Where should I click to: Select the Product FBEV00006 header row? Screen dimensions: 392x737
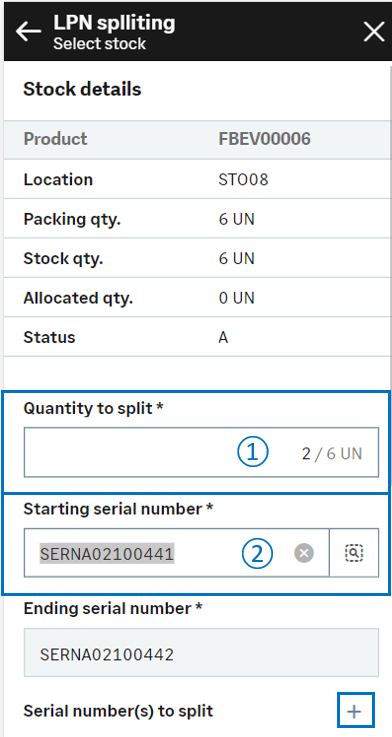197,139
